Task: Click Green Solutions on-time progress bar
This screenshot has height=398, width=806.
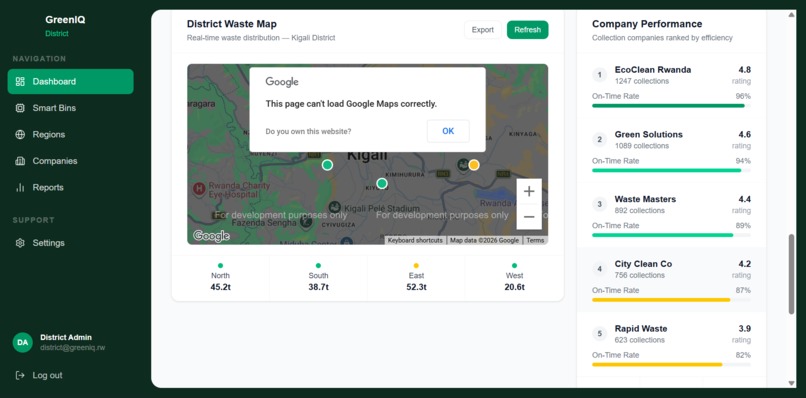Action: [x=671, y=170]
